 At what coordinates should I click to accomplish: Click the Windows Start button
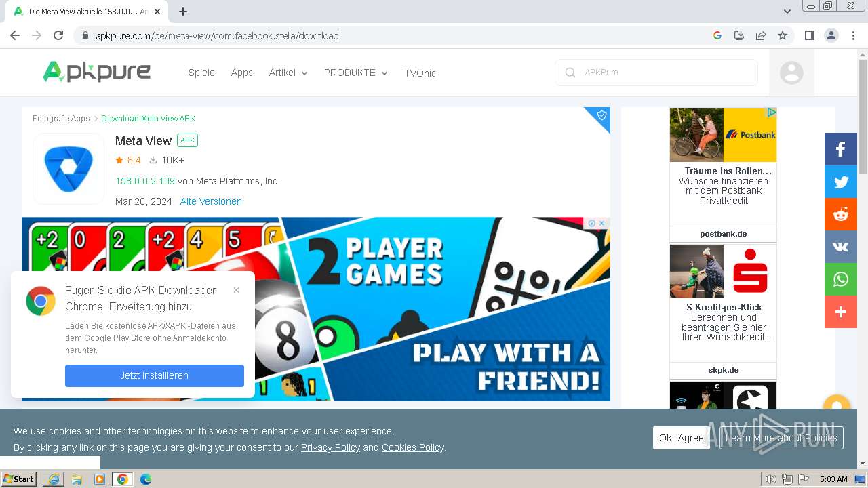(19, 479)
